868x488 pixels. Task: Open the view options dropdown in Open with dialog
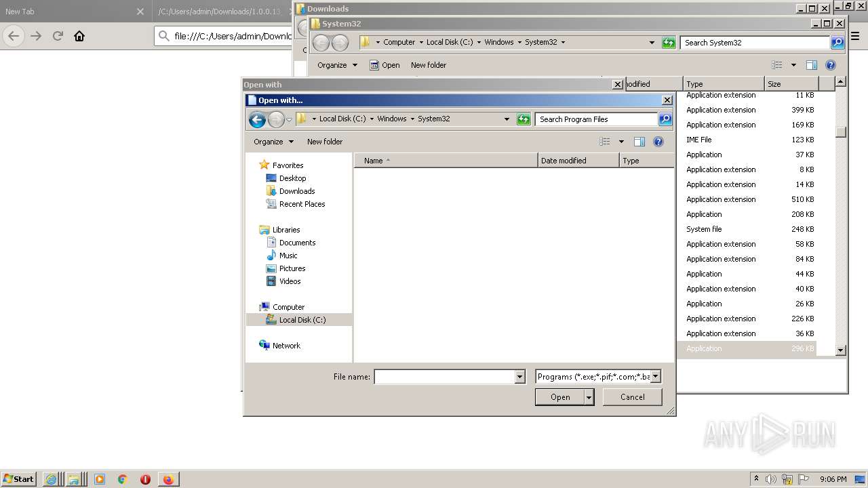(x=621, y=142)
